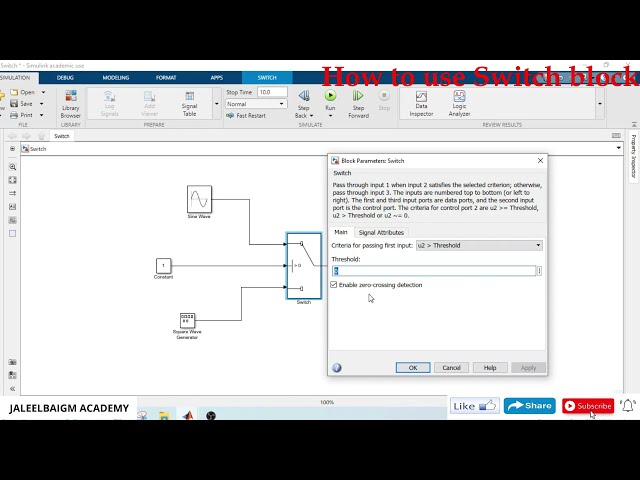
Task: Expand the Prepare gallery dropdown arrow
Action: pos(216,104)
